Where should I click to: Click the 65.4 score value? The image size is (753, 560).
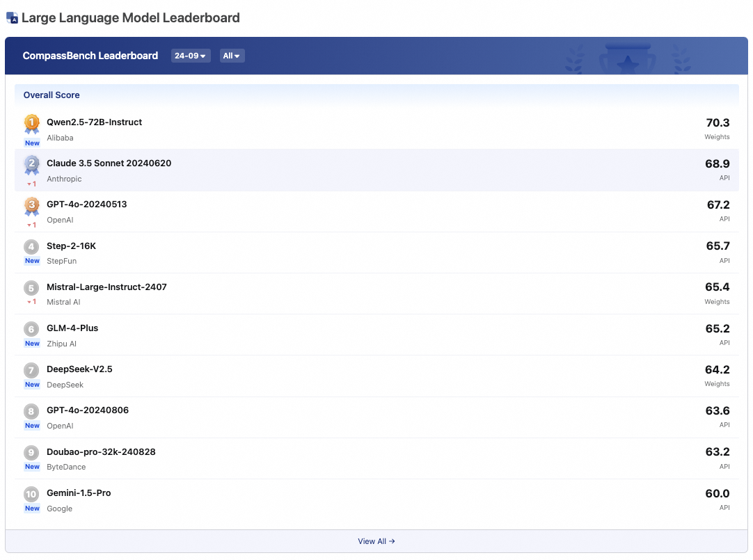tap(718, 287)
